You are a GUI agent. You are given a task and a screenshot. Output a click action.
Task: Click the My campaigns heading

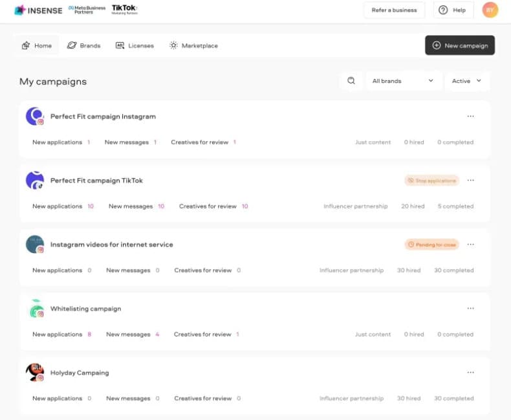pyautogui.click(x=53, y=82)
